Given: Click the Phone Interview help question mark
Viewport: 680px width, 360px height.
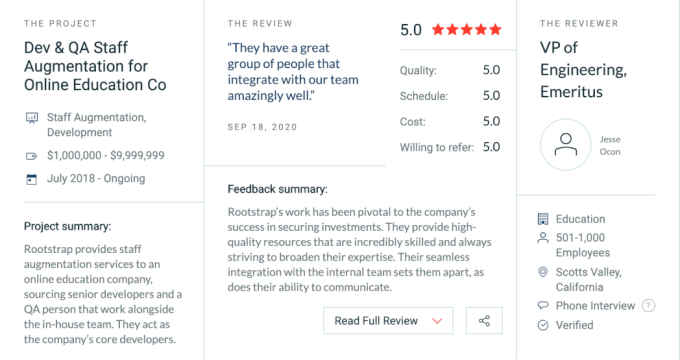Looking at the screenshot, I should (x=648, y=306).
